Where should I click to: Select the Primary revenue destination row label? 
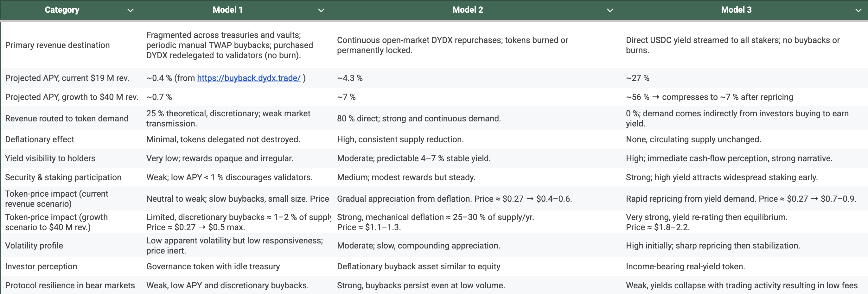pyautogui.click(x=57, y=45)
